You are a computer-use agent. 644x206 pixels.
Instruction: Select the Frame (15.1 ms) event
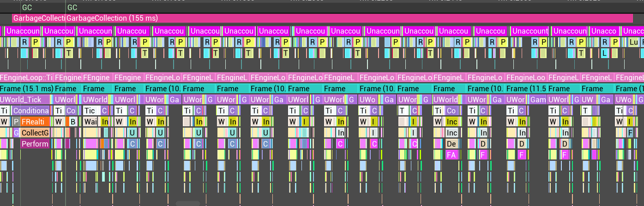click(27, 88)
